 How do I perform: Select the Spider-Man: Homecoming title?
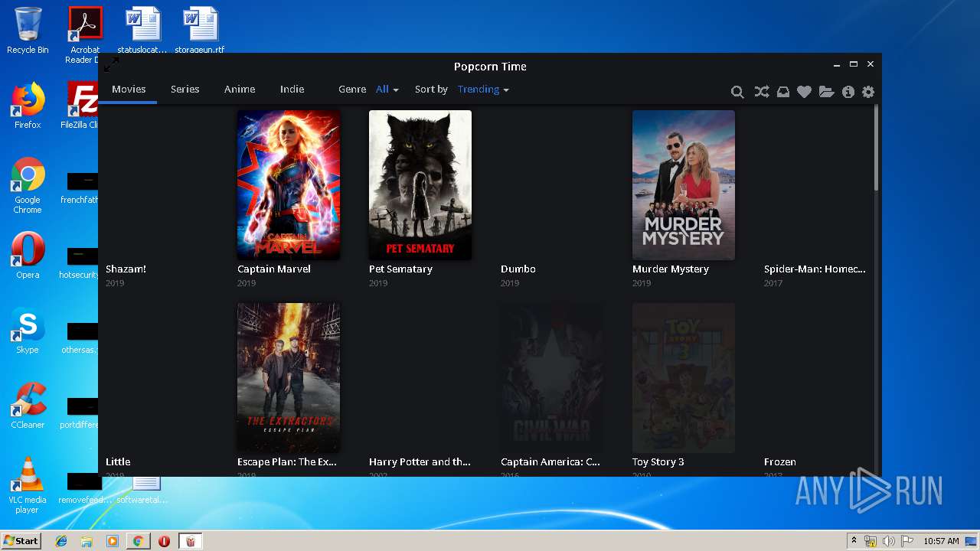click(x=815, y=269)
